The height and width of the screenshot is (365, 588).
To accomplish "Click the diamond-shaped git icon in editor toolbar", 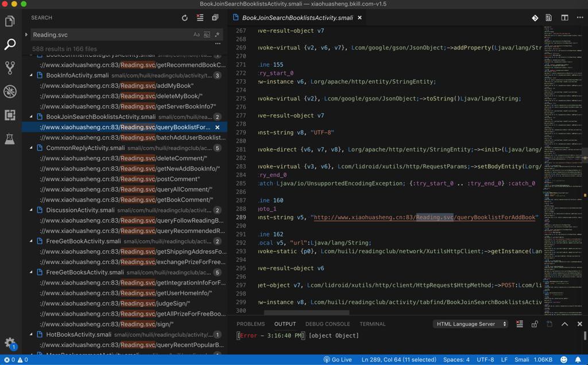I will click(535, 18).
